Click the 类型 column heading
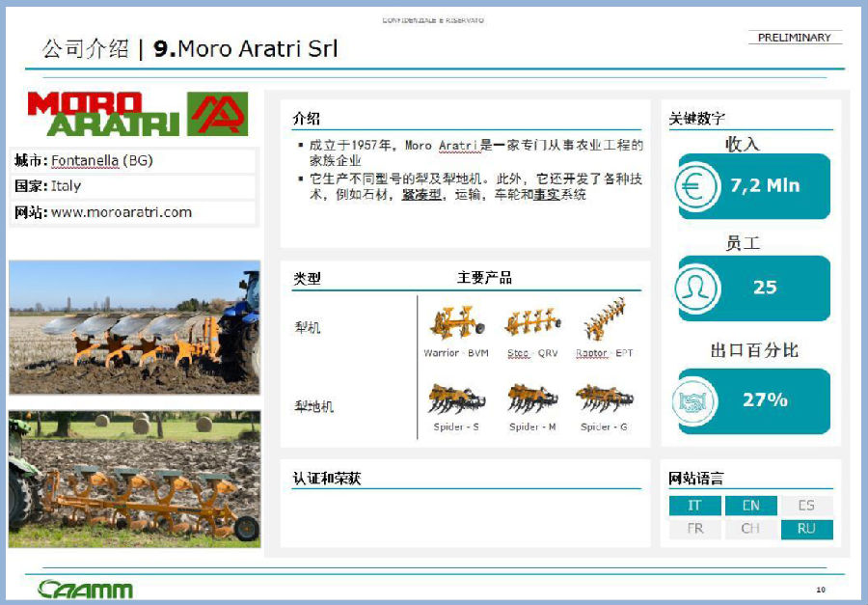Screen dimensions: 868x605 [x=307, y=278]
